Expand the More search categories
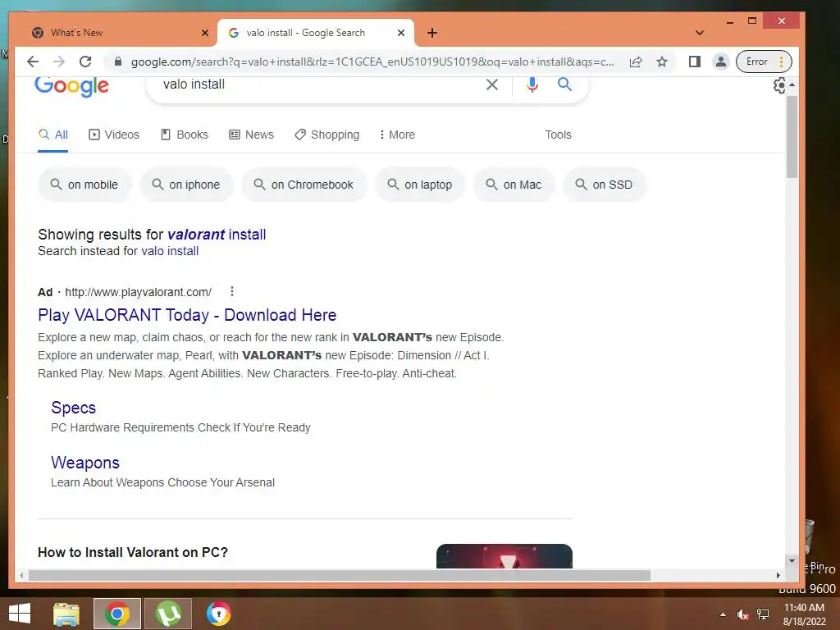 tap(397, 135)
